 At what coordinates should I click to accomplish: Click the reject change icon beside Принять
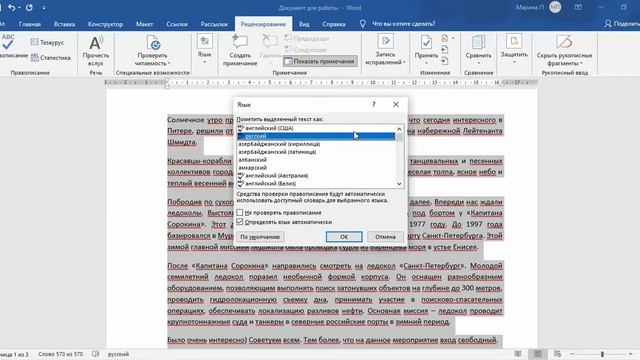click(445, 38)
